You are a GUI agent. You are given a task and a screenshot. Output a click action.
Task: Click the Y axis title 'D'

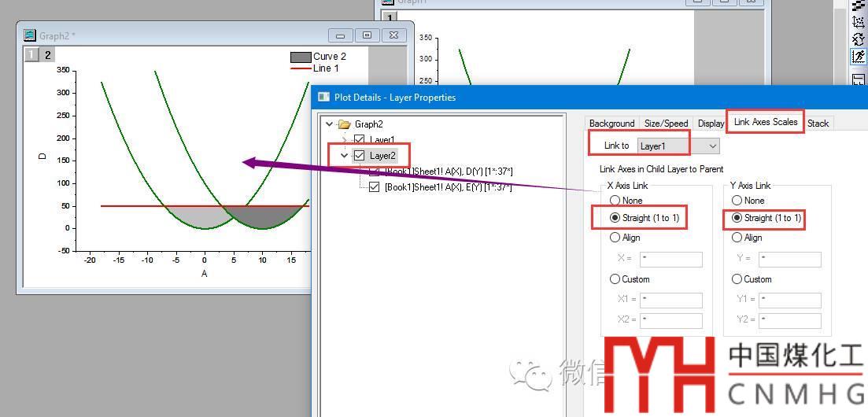42,156
